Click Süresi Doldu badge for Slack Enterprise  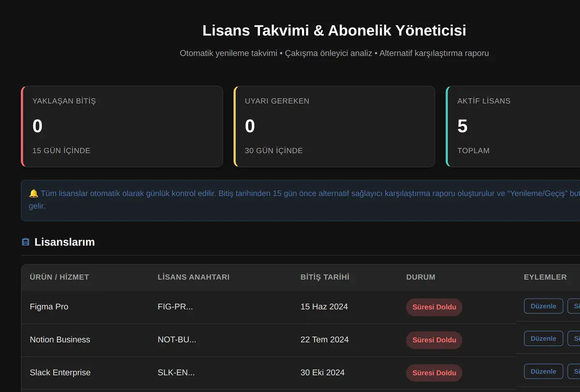434,373
